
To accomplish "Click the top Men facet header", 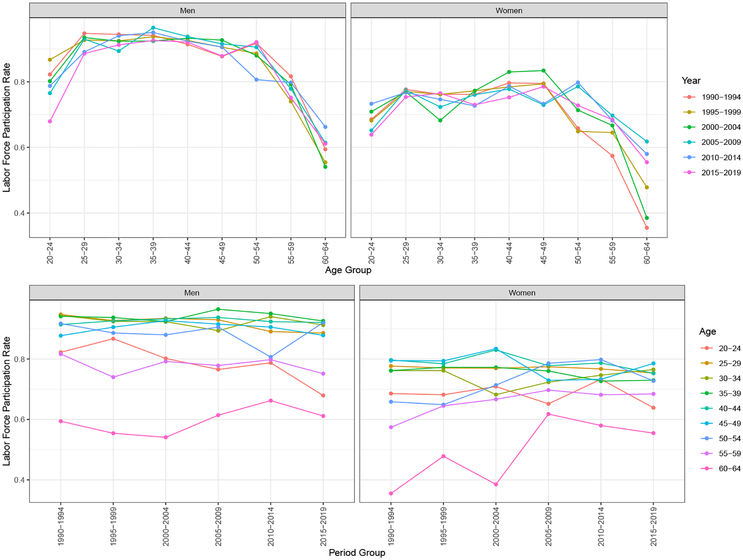I will 187,11.
